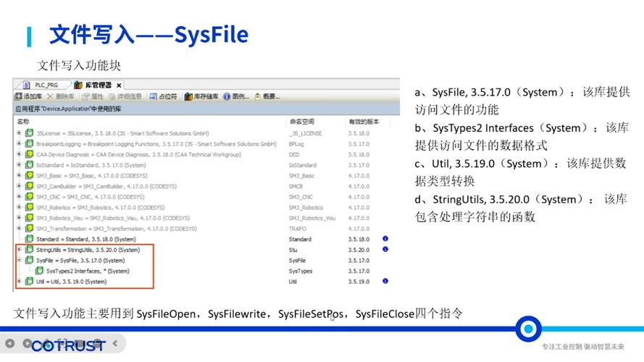This screenshot has width=644, height=362.
Task: Click the SM3_CamBuilder library icon
Action: [x=29, y=186]
